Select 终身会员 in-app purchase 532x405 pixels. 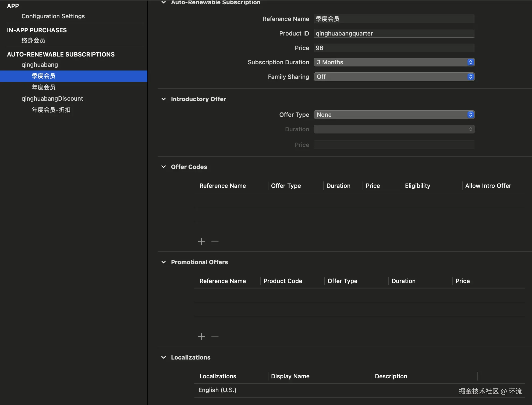click(x=33, y=40)
